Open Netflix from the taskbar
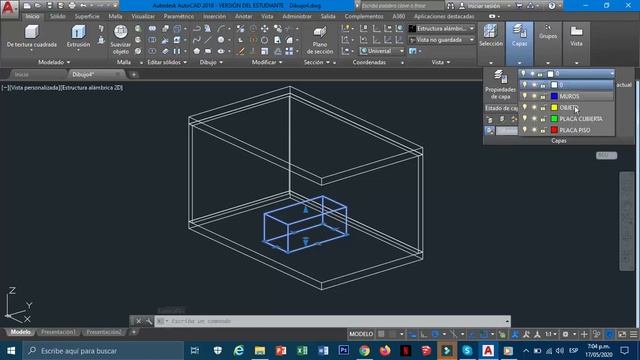 tap(405, 351)
